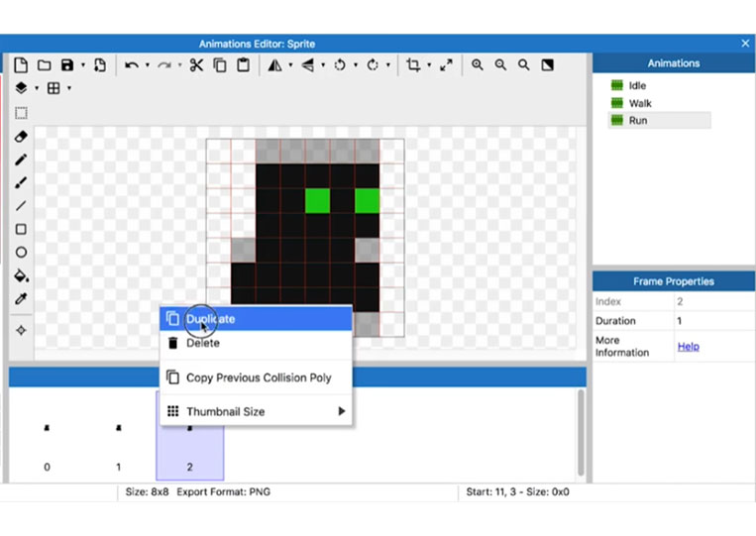Image resolution: width=756 pixels, height=536 pixels.
Task: Select the Origin point tool
Action: (x=21, y=330)
